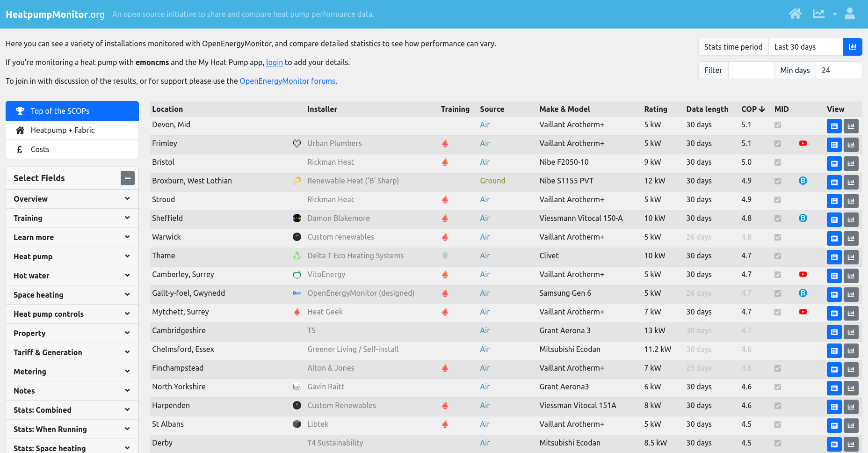The image size is (868, 453).
Task: Expand the Heat pump controls section
Action: click(x=72, y=314)
